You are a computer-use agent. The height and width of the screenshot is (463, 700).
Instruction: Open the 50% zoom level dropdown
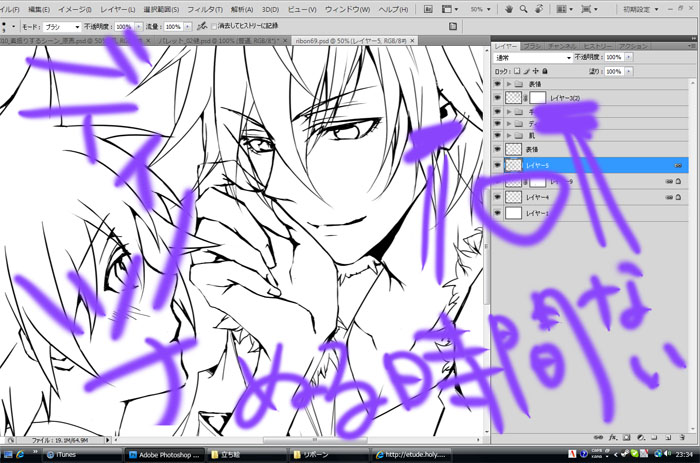coord(480,9)
